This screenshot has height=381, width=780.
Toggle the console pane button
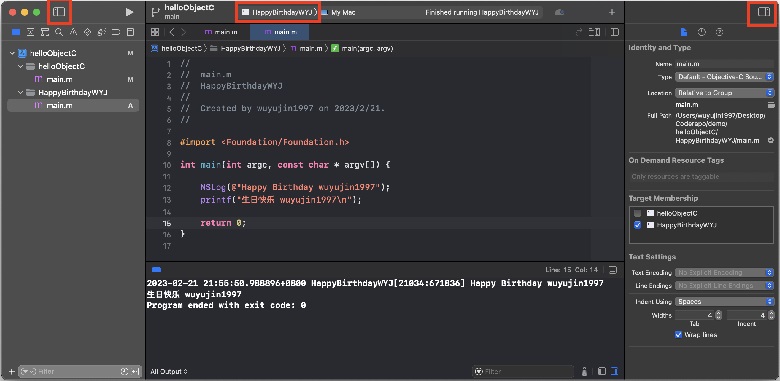[615, 372]
